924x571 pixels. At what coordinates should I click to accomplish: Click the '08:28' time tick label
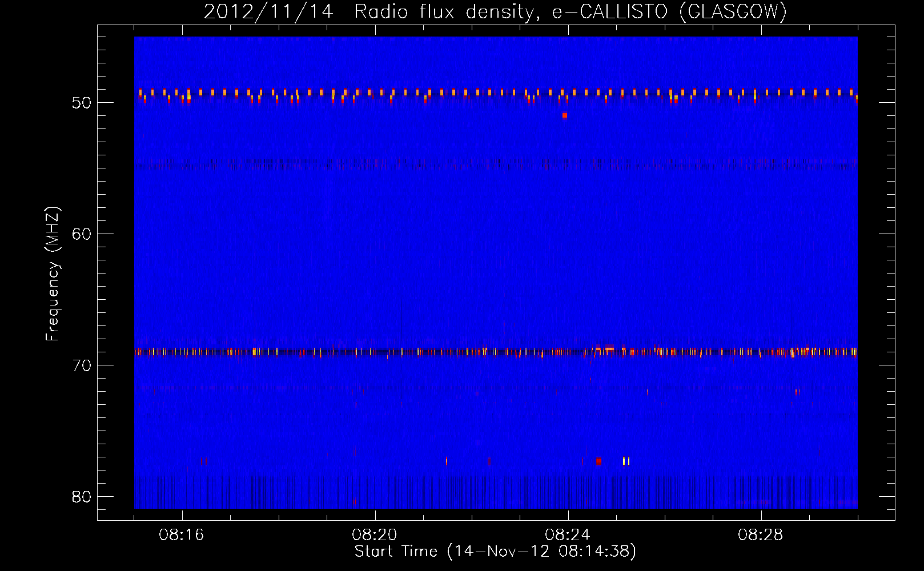761,535
